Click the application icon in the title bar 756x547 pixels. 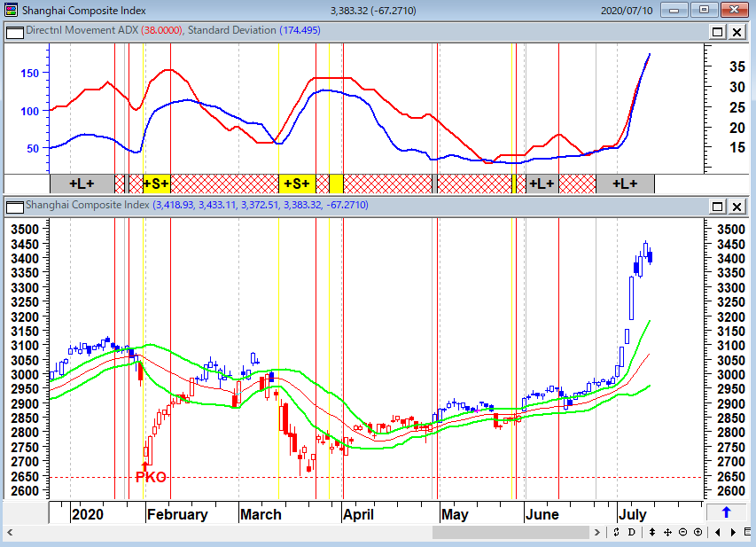click(x=12, y=10)
